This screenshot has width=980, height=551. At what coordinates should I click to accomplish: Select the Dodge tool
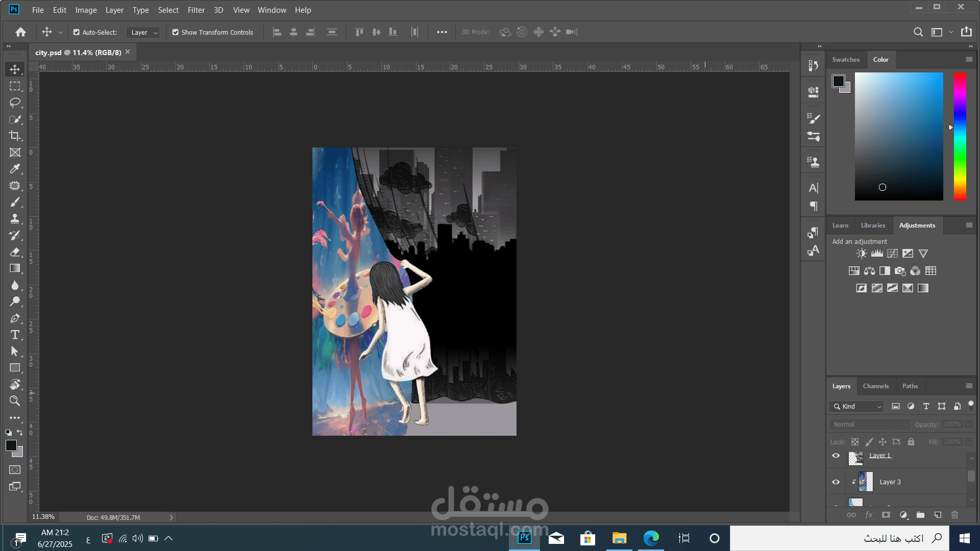point(15,302)
